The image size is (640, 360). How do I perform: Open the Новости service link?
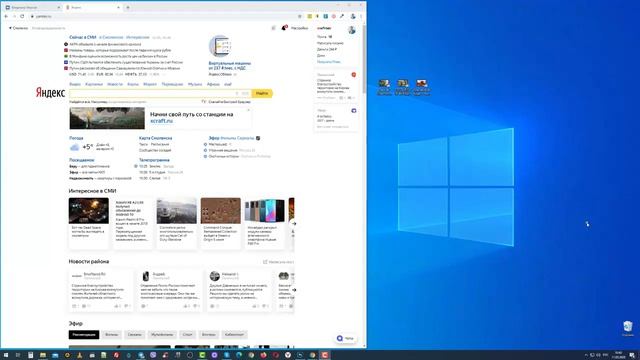click(x=115, y=84)
